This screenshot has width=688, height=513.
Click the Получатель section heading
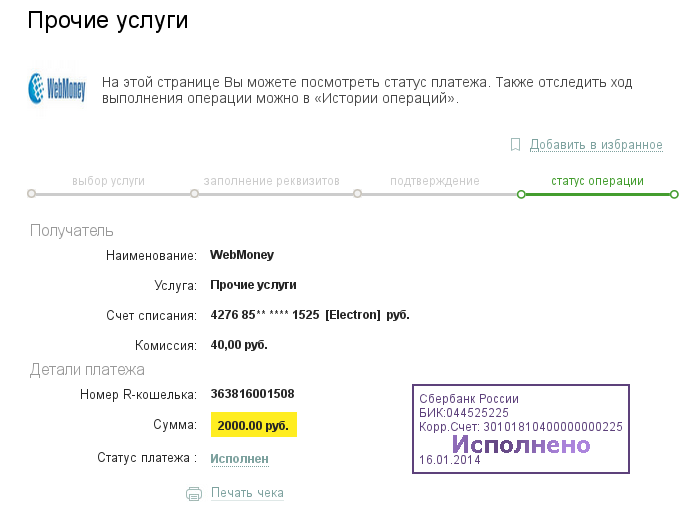[x=72, y=230]
